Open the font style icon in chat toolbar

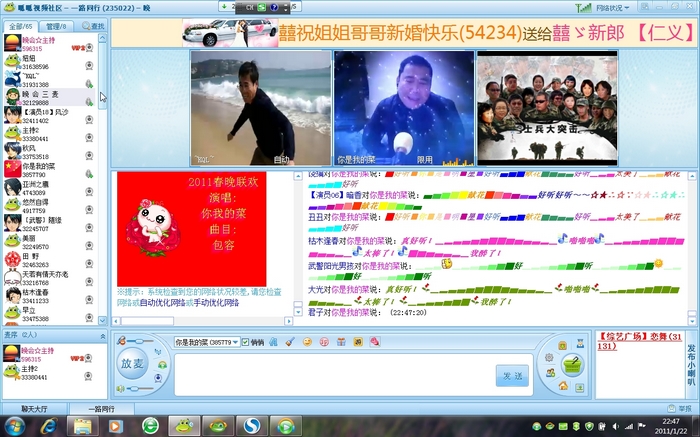tap(273, 342)
